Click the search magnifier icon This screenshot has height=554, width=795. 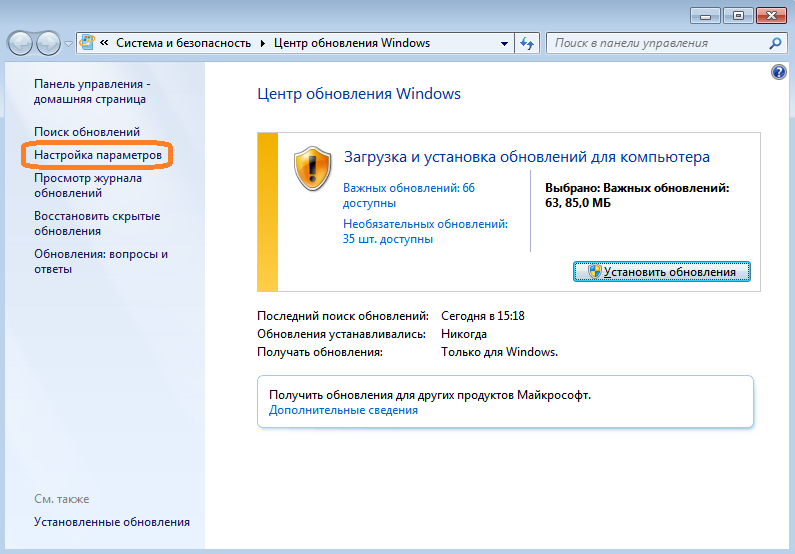click(x=774, y=44)
